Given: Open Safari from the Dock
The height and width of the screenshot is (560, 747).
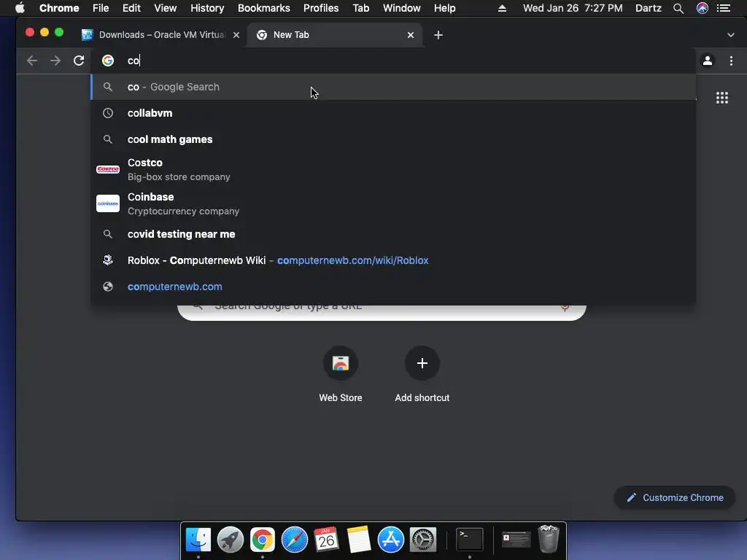Looking at the screenshot, I should click(x=295, y=540).
